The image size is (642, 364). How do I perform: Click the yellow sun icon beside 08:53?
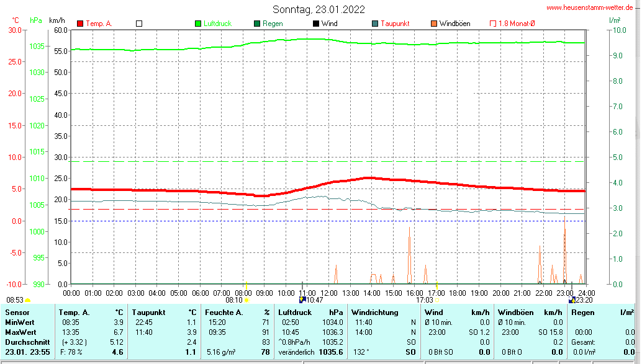click(27, 300)
